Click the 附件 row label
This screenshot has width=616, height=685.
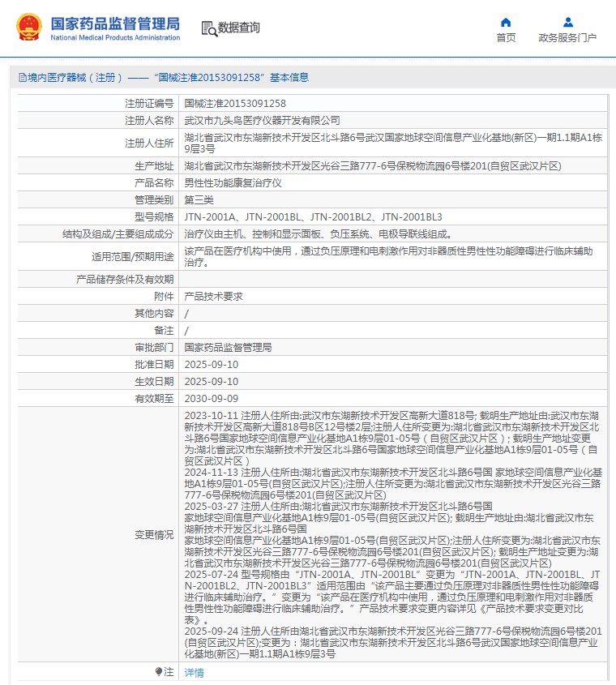pyautogui.click(x=164, y=297)
